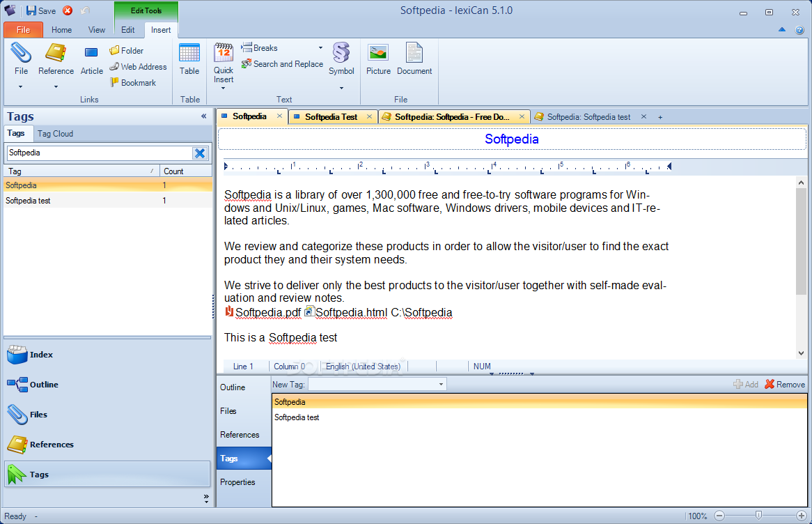Insert a Bookmark
This screenshot has height=524, width=812.
coord(132,82)
